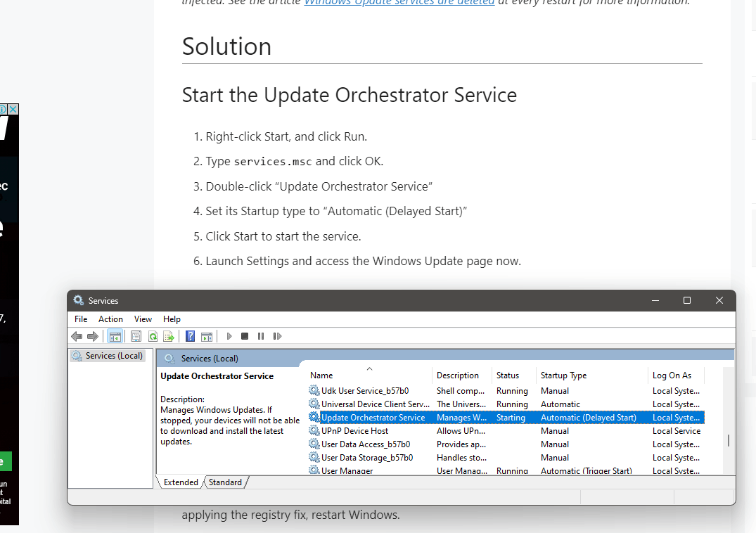The width and height of the screenshot is (756, 533).
Task: Click the Services window title-bar gear icon
Action: point(79,301)
